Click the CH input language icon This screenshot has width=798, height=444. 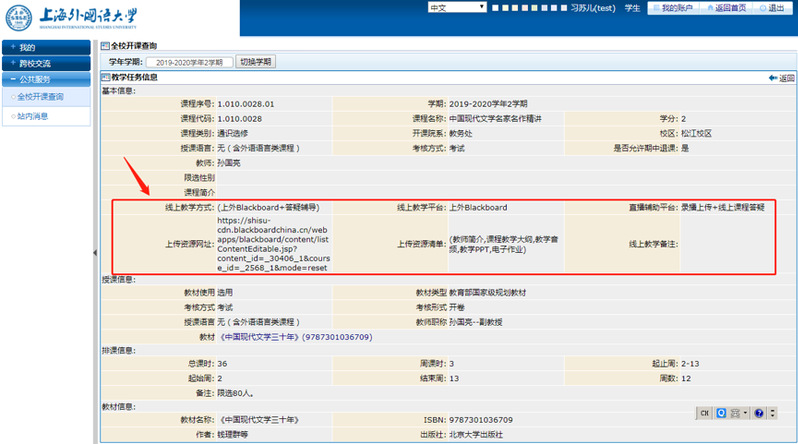coord(703,412)
